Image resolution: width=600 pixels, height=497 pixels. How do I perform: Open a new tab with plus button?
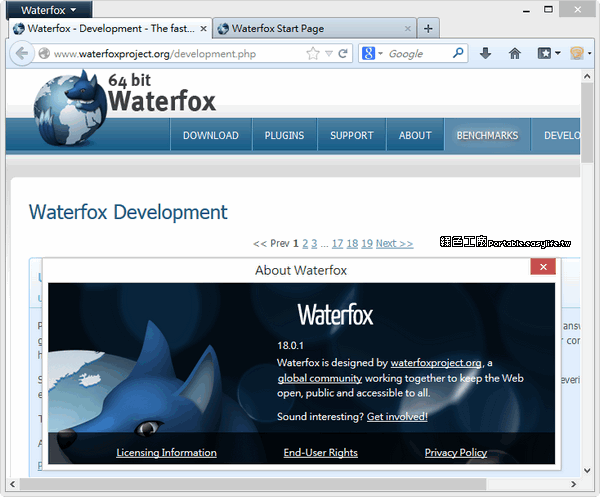pos(428,28)
